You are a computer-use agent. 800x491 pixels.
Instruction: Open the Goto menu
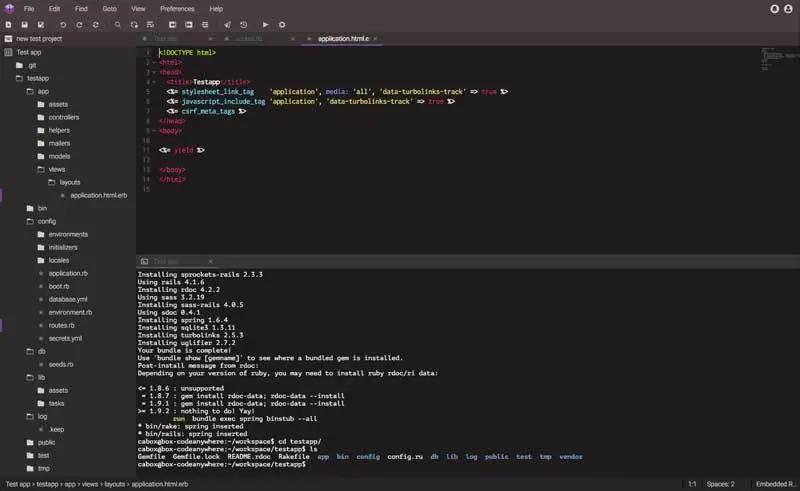click(109, 8)
